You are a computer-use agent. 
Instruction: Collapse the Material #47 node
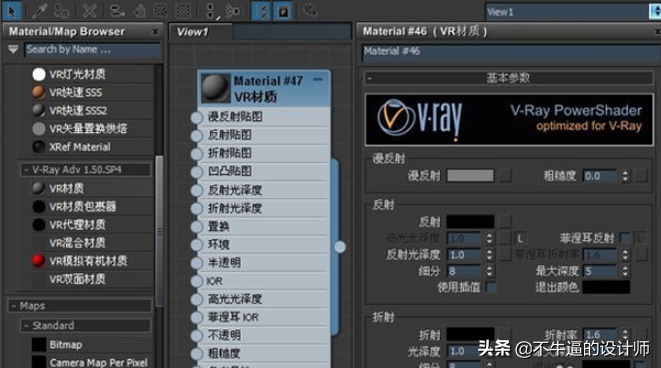(x=318, y=79)
